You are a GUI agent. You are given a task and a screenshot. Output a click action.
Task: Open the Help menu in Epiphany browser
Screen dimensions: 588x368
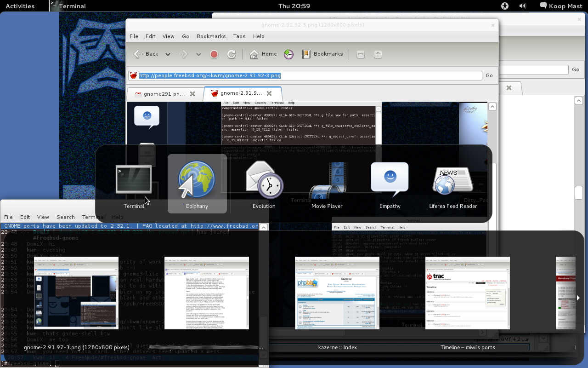tap(259, 36)
